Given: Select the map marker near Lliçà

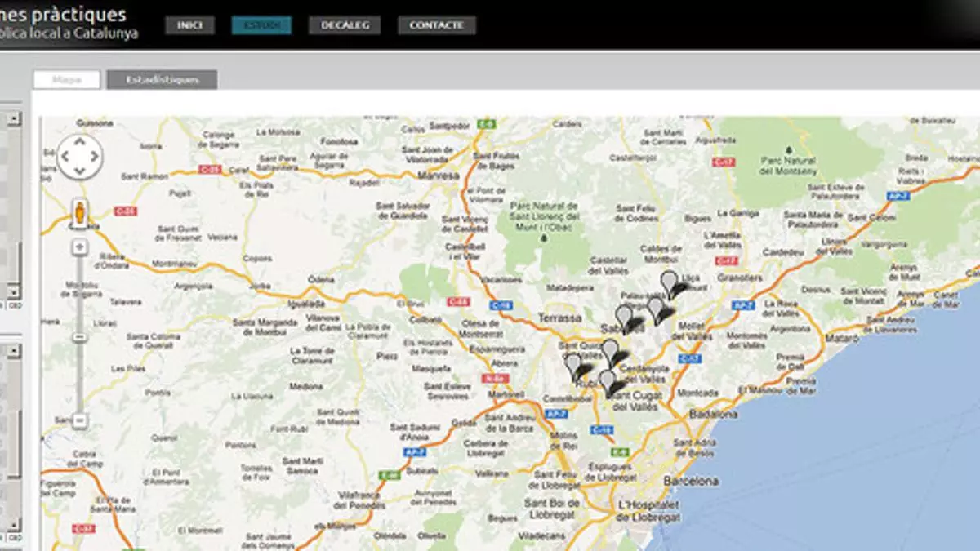Looking at the screenshot, I should [669, 282].
